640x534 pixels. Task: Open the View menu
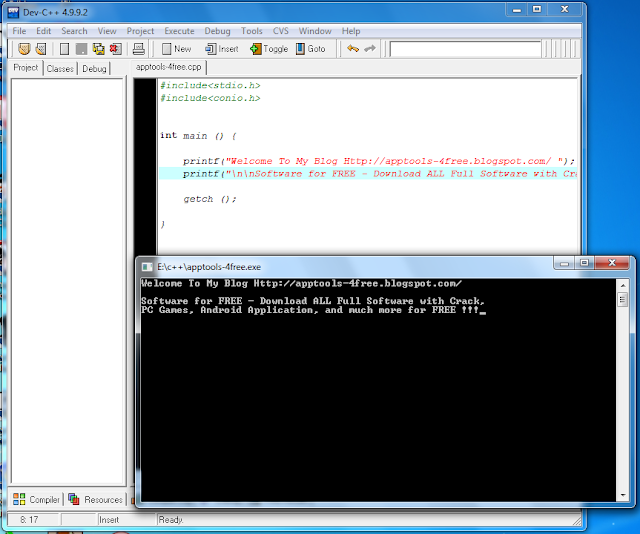[107, 31]
